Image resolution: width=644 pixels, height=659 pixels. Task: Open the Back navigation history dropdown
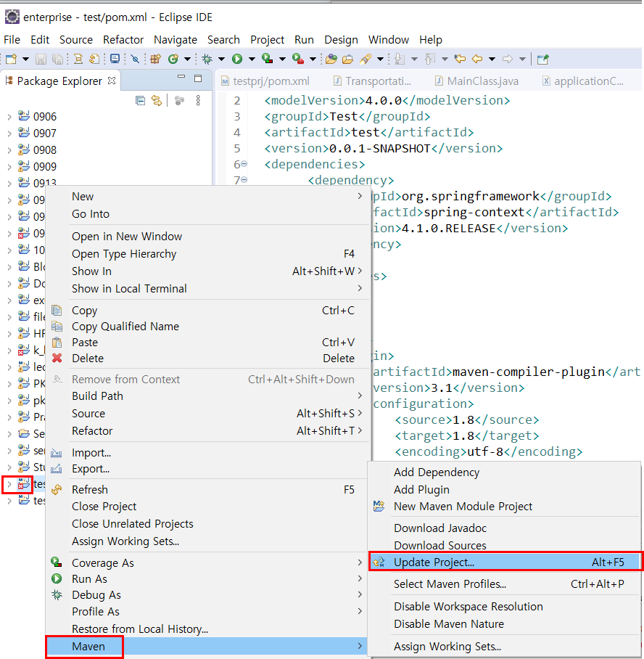click(x=492, y=60)
